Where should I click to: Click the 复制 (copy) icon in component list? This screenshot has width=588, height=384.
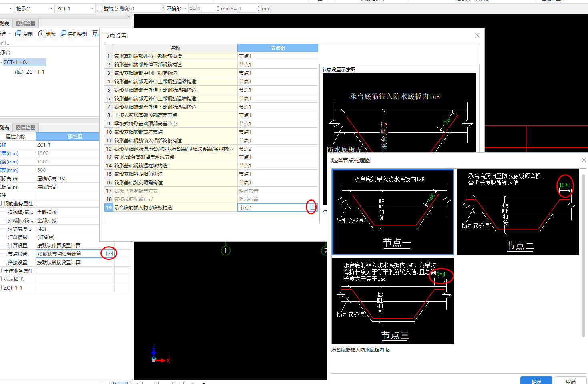18,34
